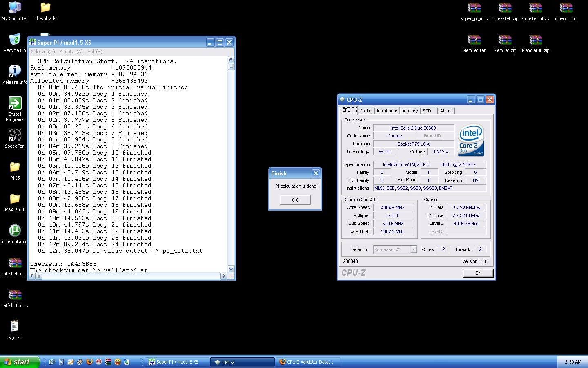The width and height of the screenshot is (588, 368).
Task: Click the Name field Intel Core 2 Duo E6600
Action: 414,128
